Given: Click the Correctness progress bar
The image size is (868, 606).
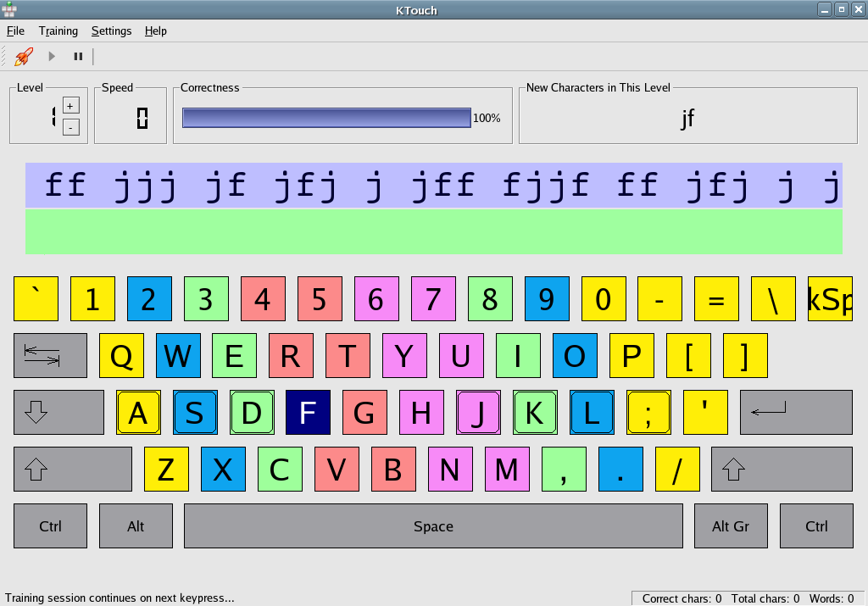Looking at the screenshot, I should (x=326, y=118).
